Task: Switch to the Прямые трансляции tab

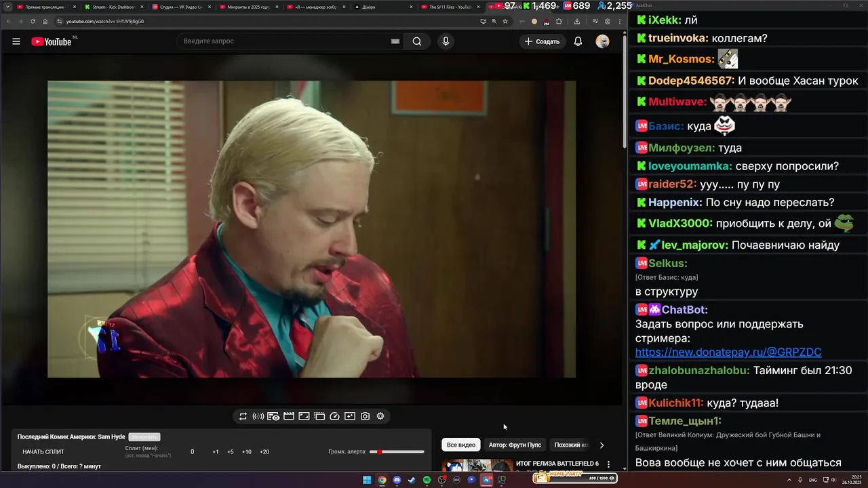Action: coord(46,7)
